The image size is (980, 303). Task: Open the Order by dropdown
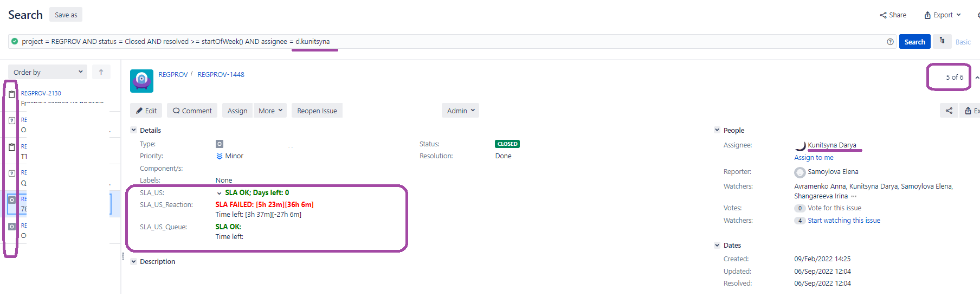tap(48, 72)
